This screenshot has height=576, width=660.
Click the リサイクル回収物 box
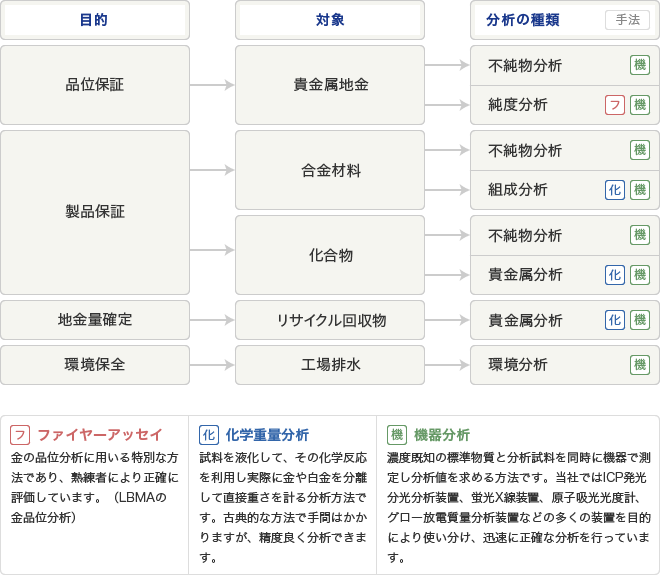[x=330, y=320]
